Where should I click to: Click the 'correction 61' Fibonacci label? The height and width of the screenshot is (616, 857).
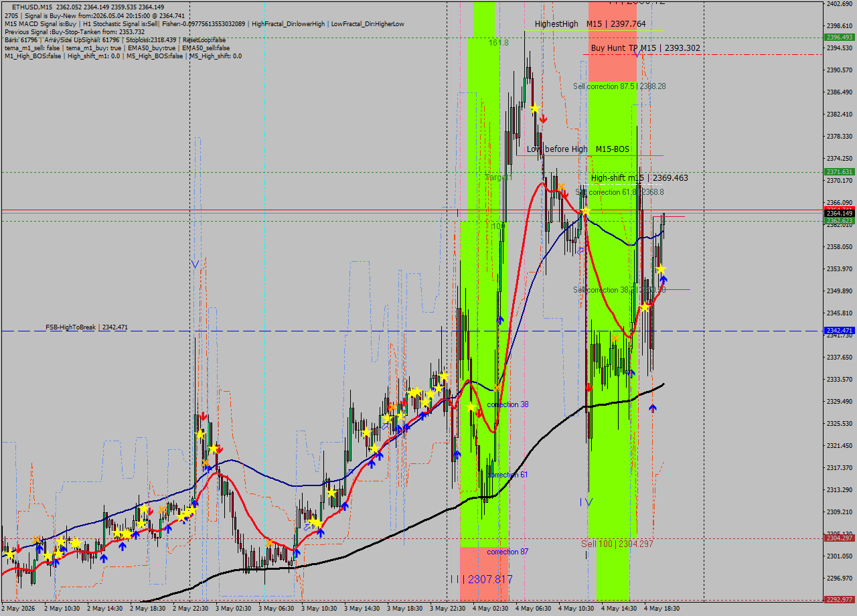[x=507, y=475]
